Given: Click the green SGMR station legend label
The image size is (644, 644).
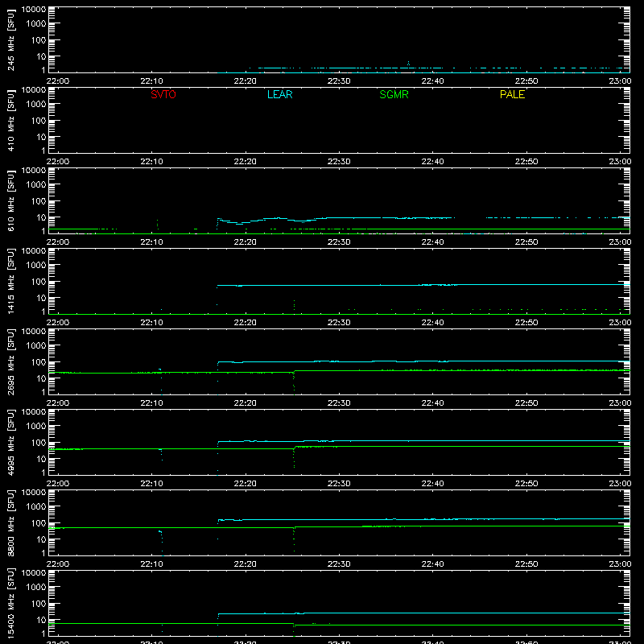Looking at the screenshot, I should coord(394,94).
